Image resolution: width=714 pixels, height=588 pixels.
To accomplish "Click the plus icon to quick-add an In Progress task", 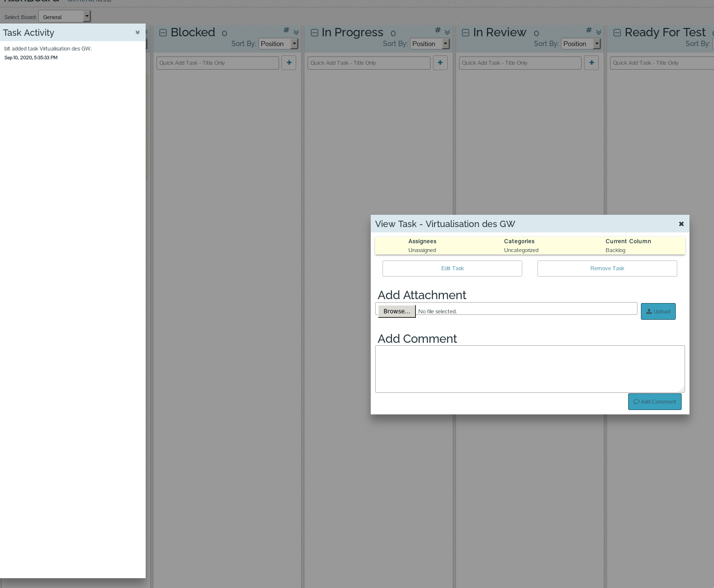I will point(440,62).
